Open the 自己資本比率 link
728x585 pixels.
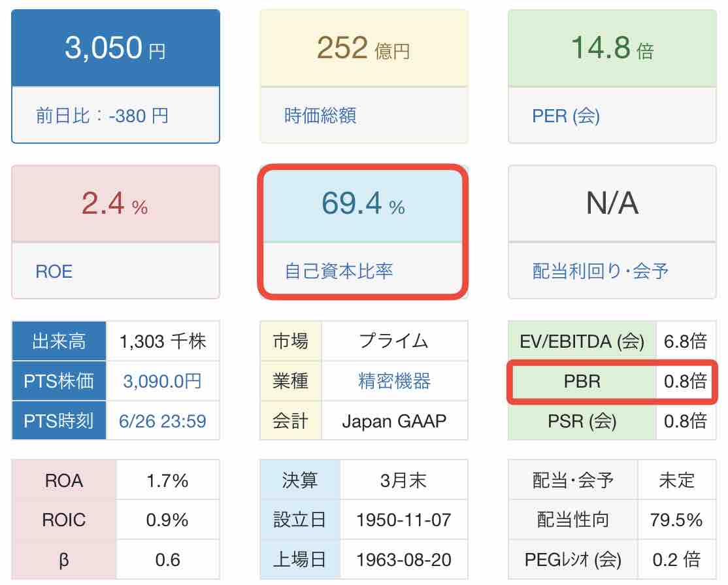(x=339, y=271)
